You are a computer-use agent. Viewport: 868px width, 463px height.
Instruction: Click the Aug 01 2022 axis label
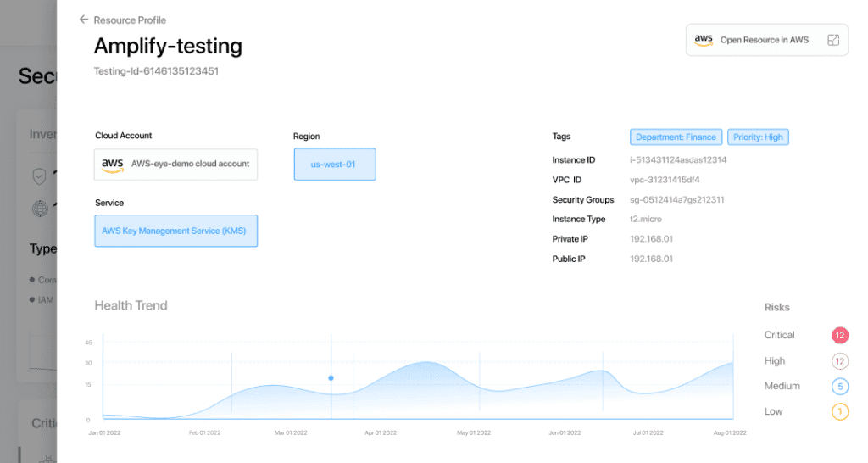pos(730,432)
